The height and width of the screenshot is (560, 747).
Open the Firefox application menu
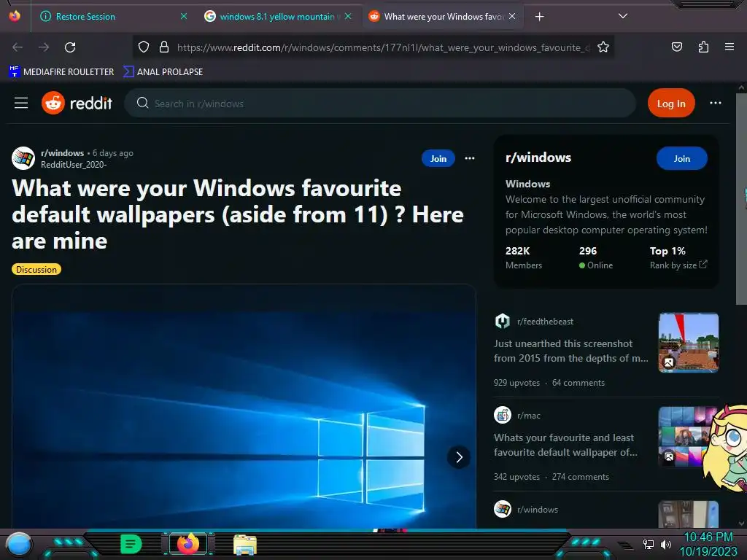[x=729, y=47]
